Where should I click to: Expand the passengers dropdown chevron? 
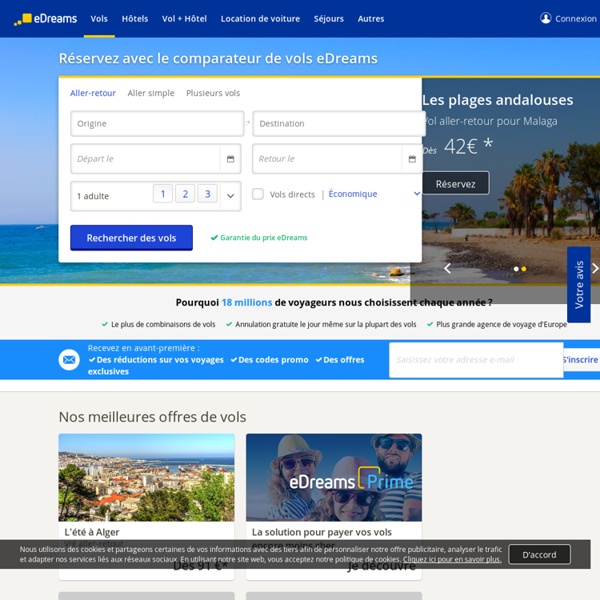coord(230,196)
